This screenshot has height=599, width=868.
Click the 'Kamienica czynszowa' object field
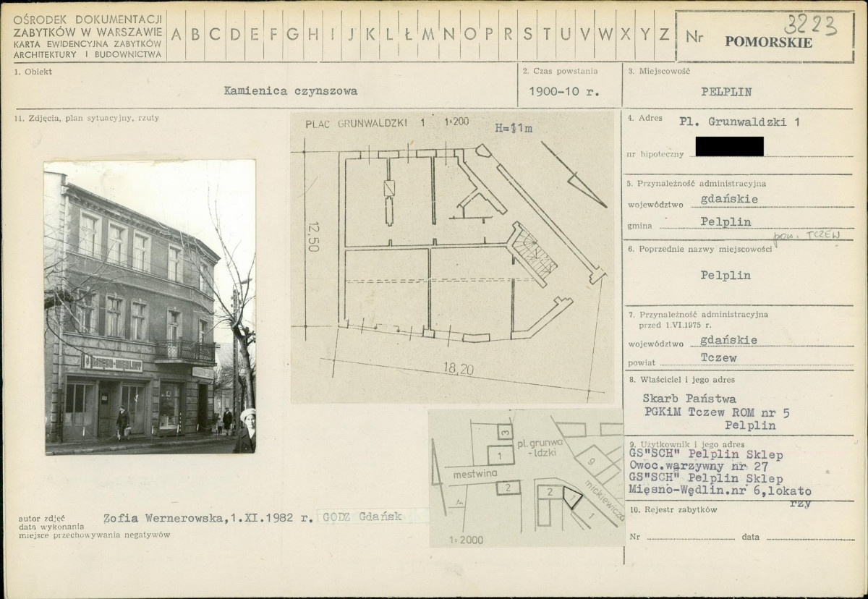pos(290,92)
